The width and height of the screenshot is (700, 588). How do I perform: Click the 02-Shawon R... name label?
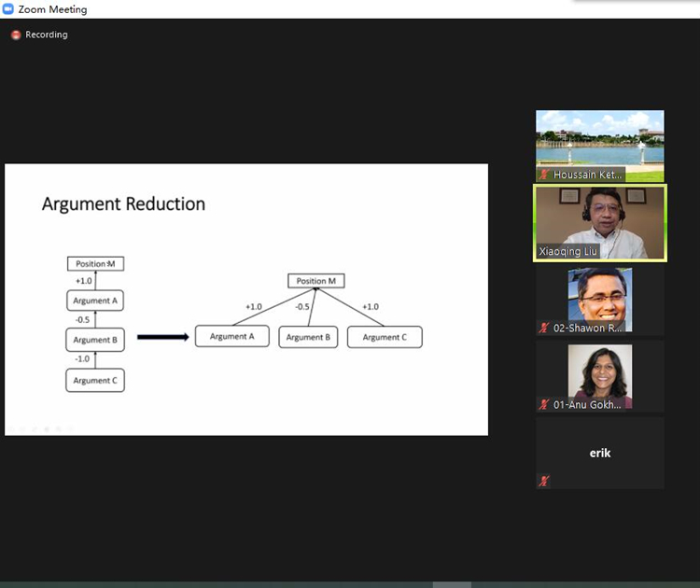[x=587, y=328]
